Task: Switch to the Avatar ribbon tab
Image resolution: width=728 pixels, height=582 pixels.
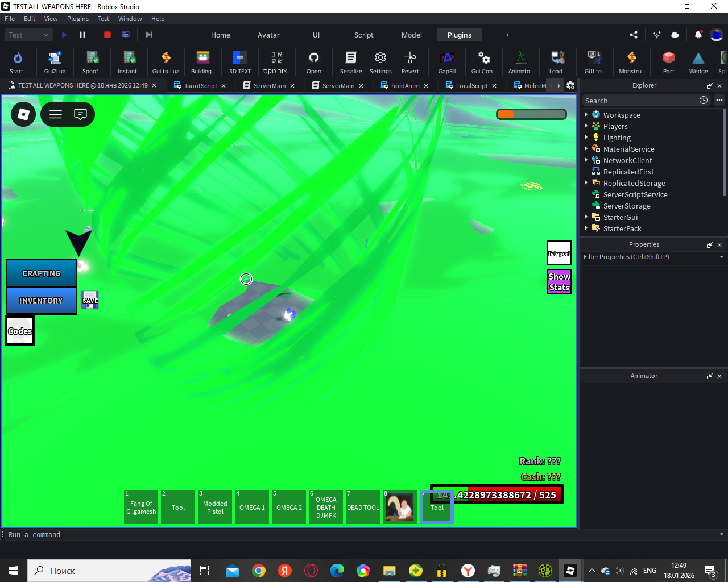Action: pos(268,35)
